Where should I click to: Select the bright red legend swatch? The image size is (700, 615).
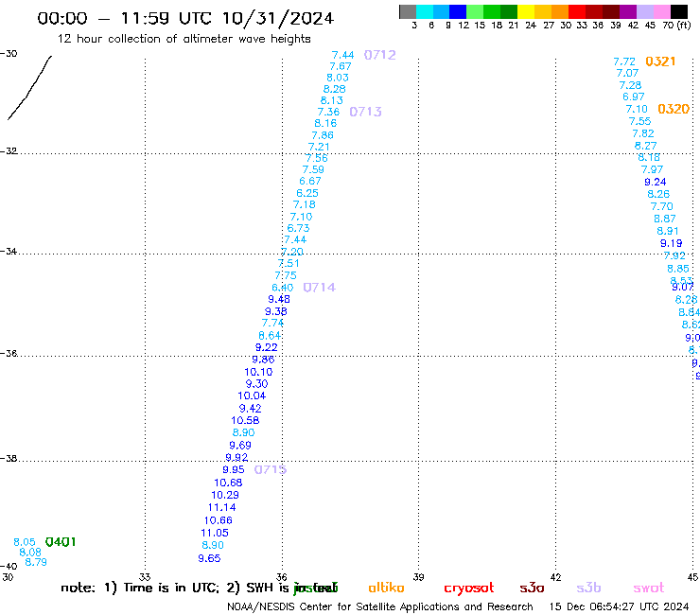point(577,11)
